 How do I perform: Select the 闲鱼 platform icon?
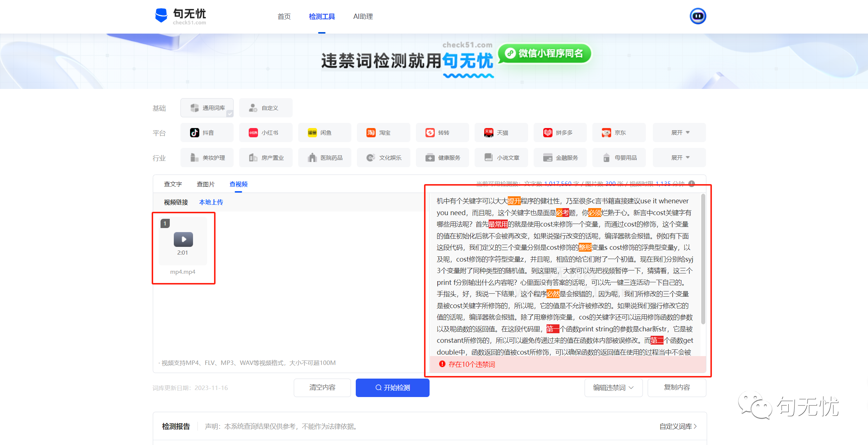point(312,133)
